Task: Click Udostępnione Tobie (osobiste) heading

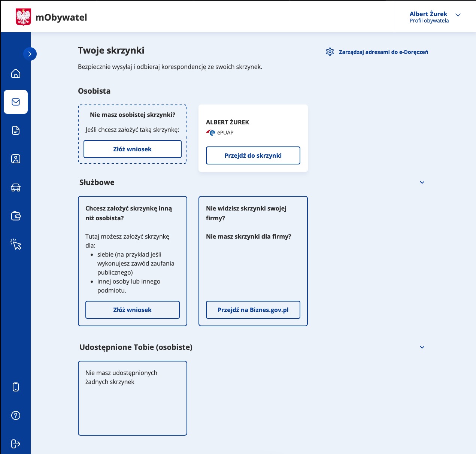Action: [136, 347]
